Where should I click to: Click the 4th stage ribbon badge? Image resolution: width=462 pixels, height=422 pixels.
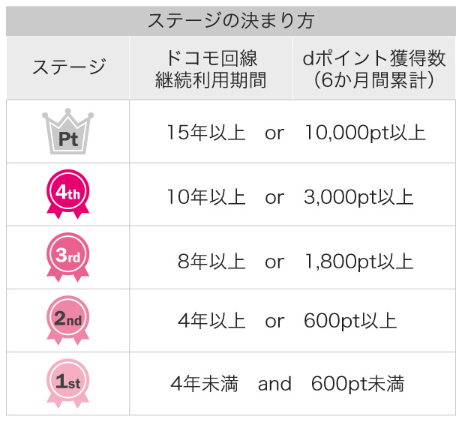[68, 194]
